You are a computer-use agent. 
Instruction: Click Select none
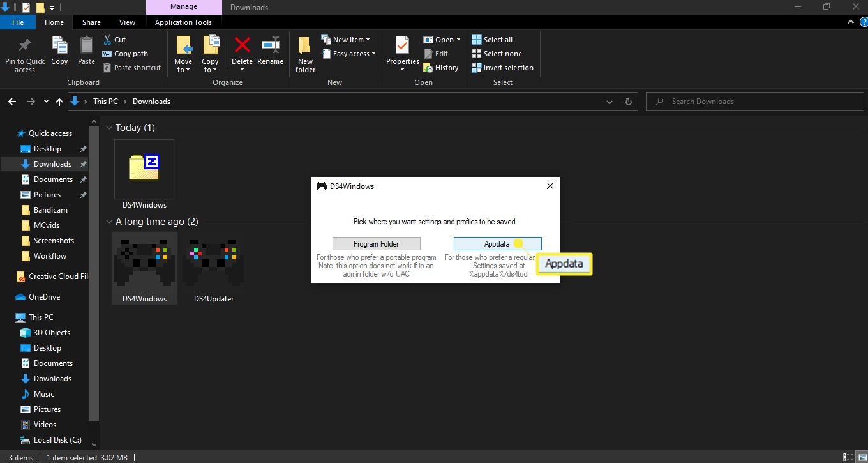[497, 54]
